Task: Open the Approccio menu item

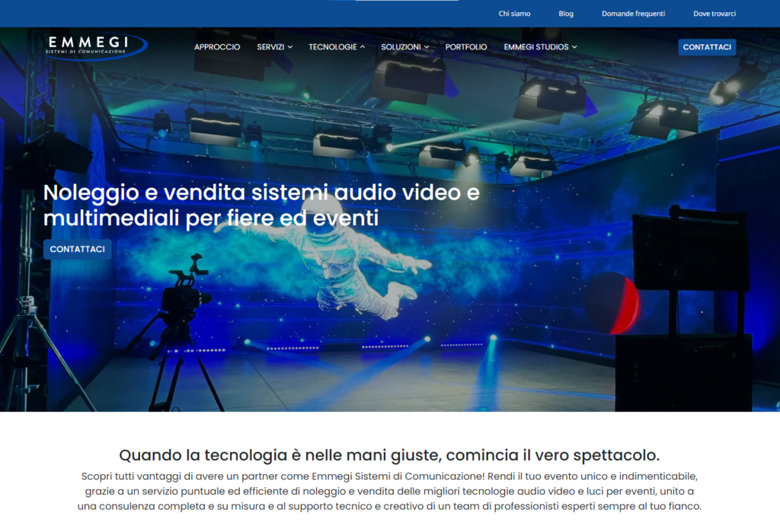Action: (x=217, y=46)
